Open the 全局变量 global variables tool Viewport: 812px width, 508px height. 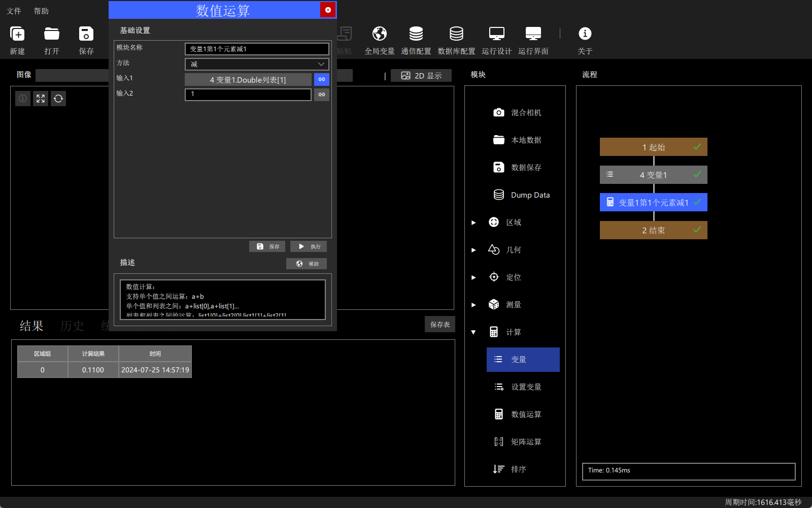click(380, 34)
